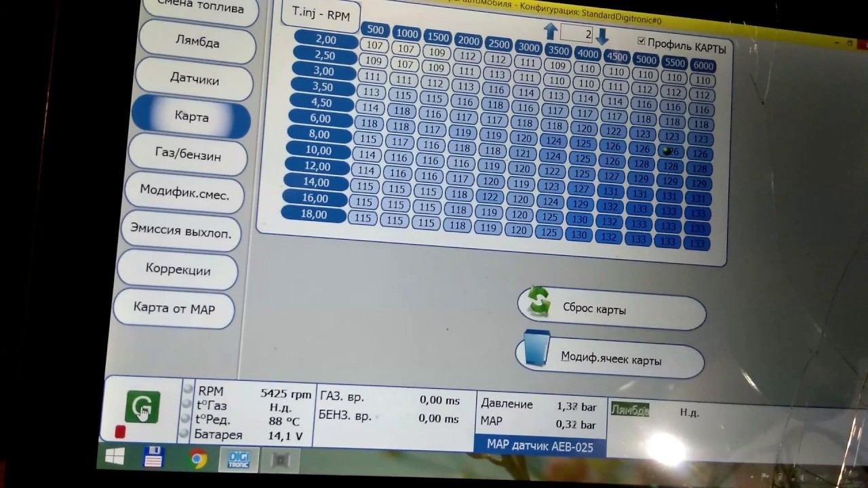The width and height of the screenshot is (868, 488).
Task: Select the 4000 RPM column header
Action: (x=588, y=54)
